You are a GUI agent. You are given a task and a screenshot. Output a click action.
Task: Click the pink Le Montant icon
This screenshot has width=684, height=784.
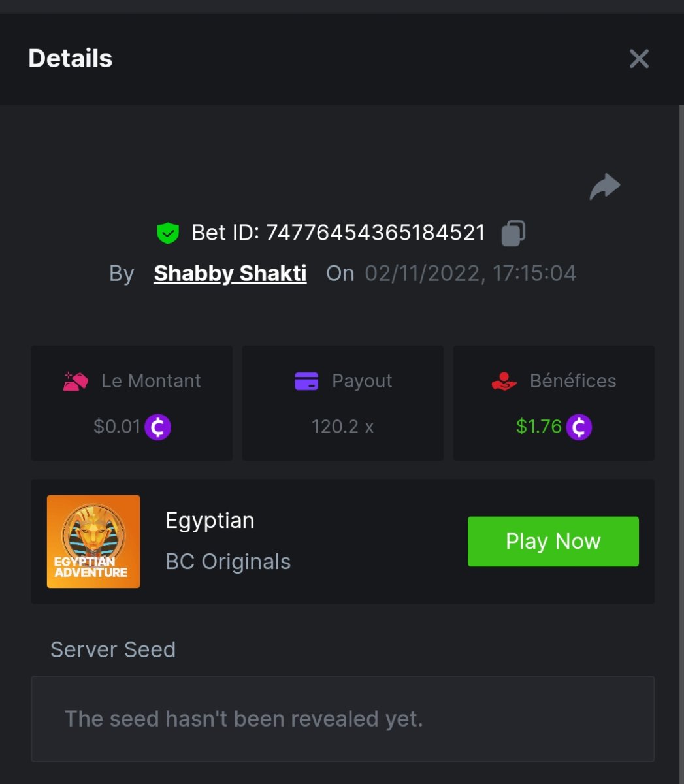click(x=76, y=381)
